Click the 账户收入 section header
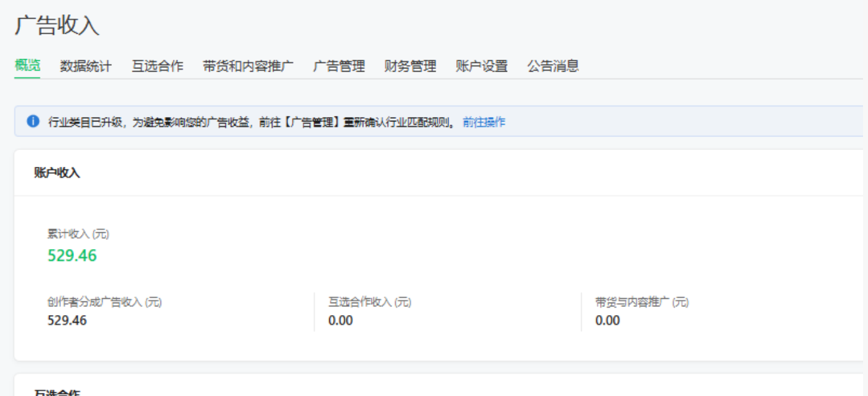This screenshot has width=868, height=396. [x=57, y=173]
